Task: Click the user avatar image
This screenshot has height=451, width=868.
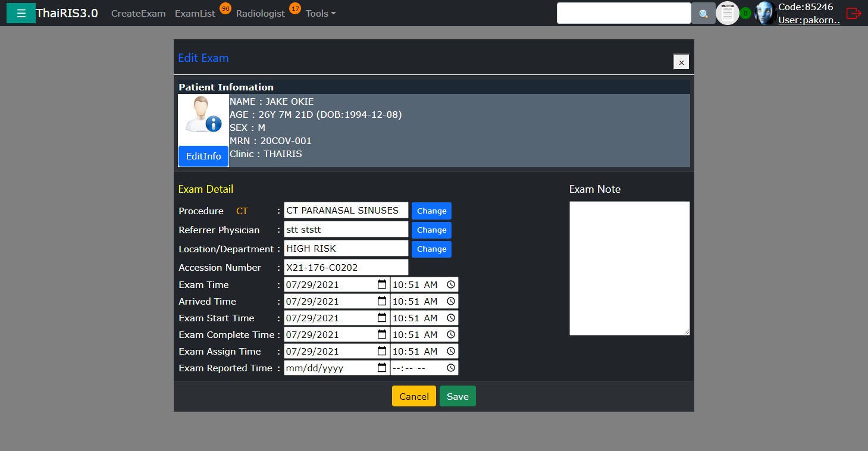Action: click(x=766, y=13)
